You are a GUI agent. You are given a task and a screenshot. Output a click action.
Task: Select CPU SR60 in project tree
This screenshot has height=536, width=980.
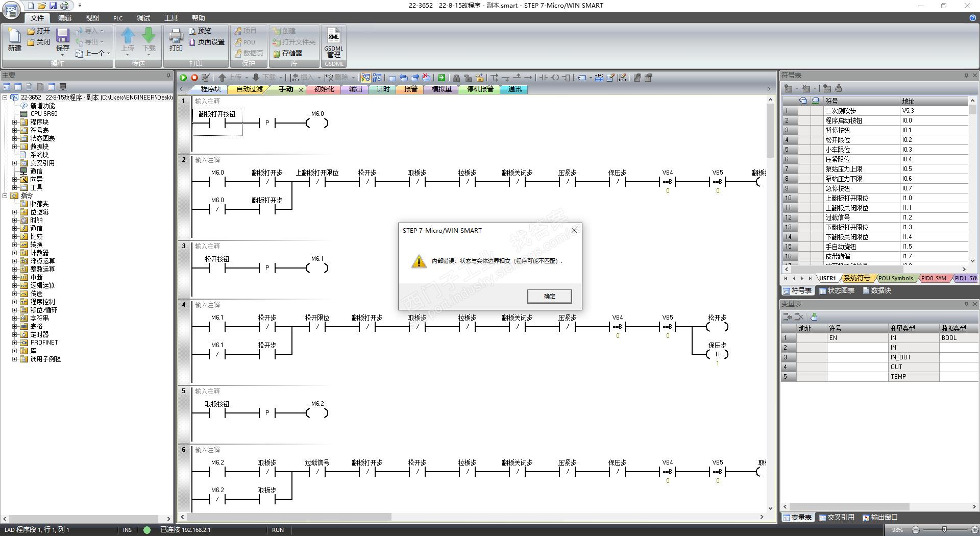(43, 114)
